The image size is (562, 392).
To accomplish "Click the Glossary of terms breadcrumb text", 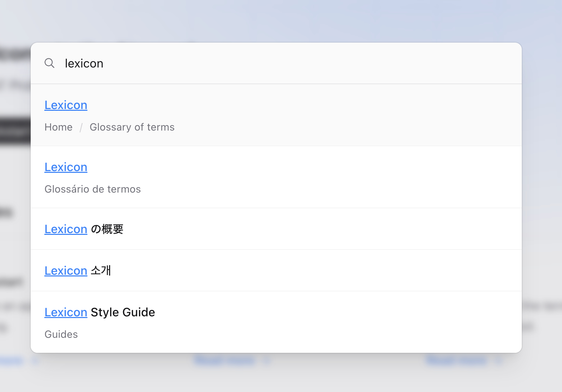I will 132,127.
